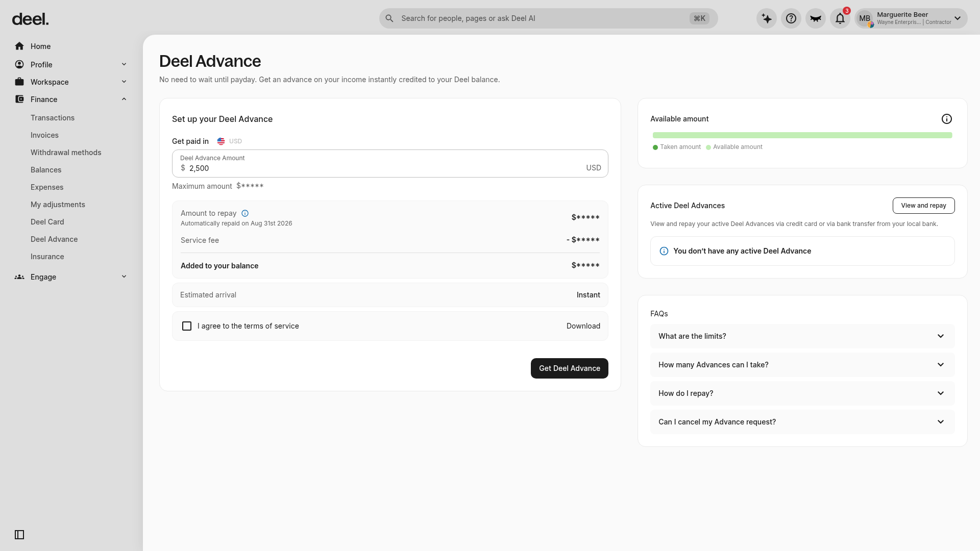Expand the Profile menu chevron

124,64
